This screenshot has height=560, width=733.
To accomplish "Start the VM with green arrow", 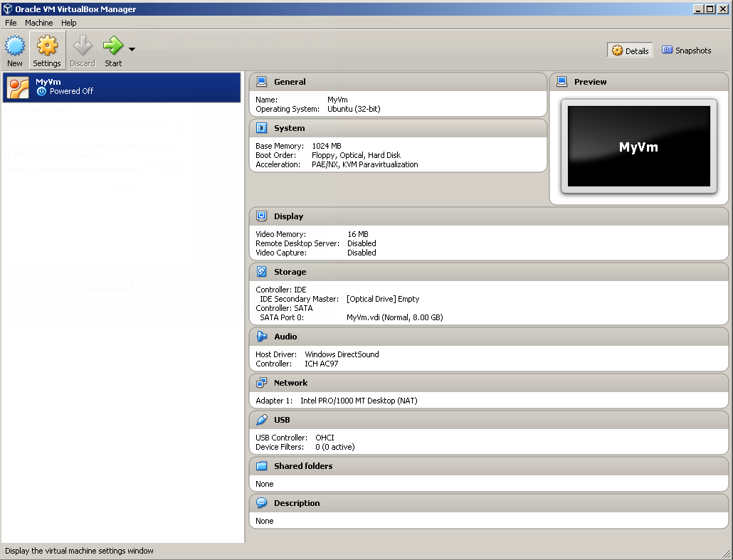I will pos(112,46).
